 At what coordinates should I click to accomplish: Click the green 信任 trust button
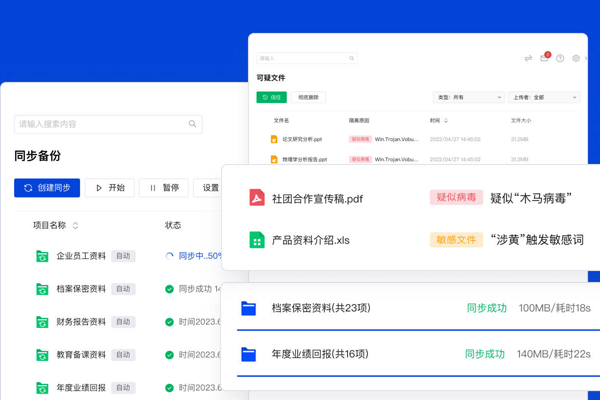[x=271, y=98]
